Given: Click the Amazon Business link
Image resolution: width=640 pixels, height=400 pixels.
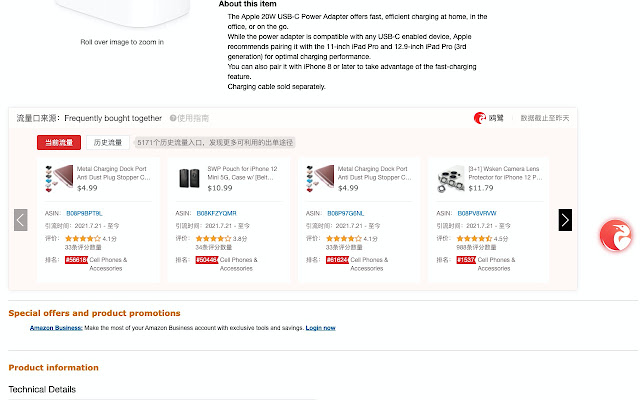Looking at the screenshot, I should [x=55, y=328].
